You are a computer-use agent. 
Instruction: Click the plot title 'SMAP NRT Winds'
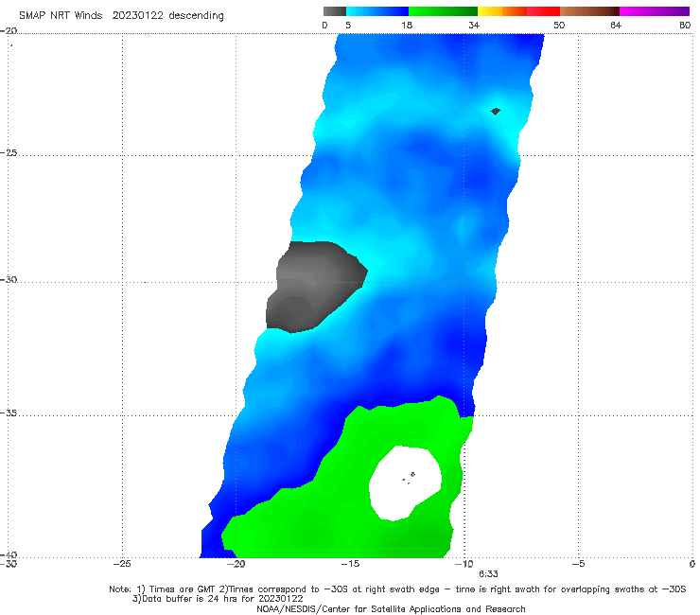point(61,16)
